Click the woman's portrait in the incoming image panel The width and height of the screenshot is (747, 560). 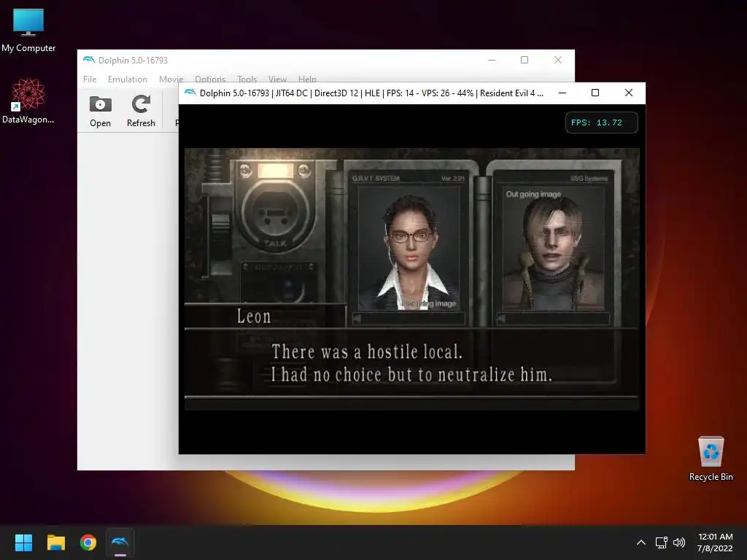410,250
